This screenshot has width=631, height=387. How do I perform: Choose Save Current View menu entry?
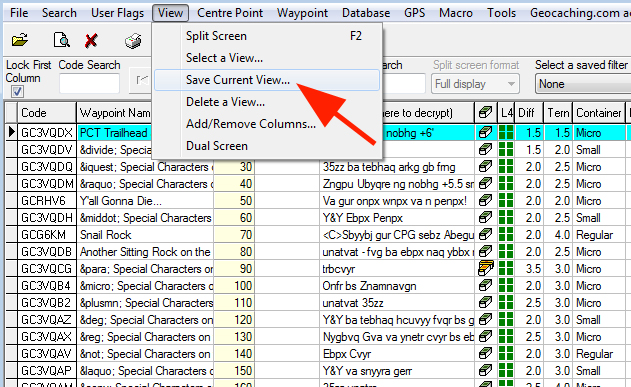click(x=267, y=80)
